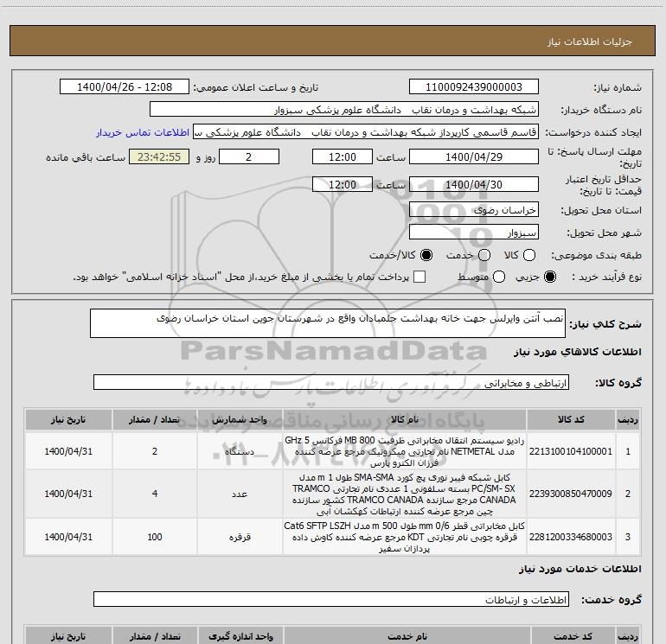Screen dimensions: 666x644
Task: Click quantity 100 in row 3
Action: (155, 537)
